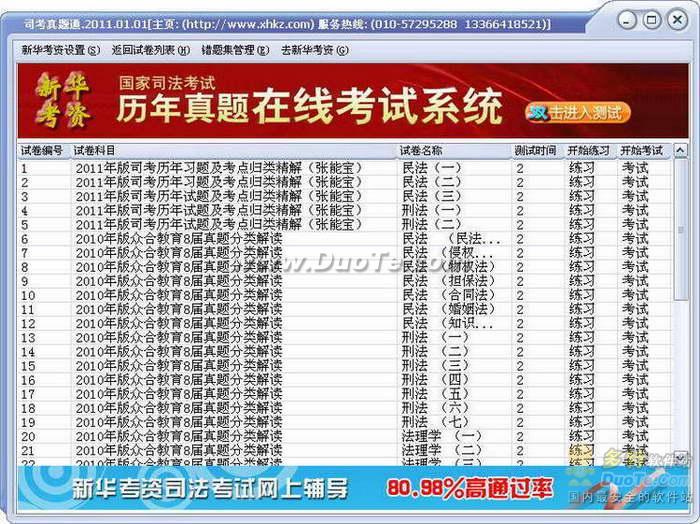Start 考试 for row 9 担保法
The width and height of the screenshot is (700, 524).
coord(634,281)
